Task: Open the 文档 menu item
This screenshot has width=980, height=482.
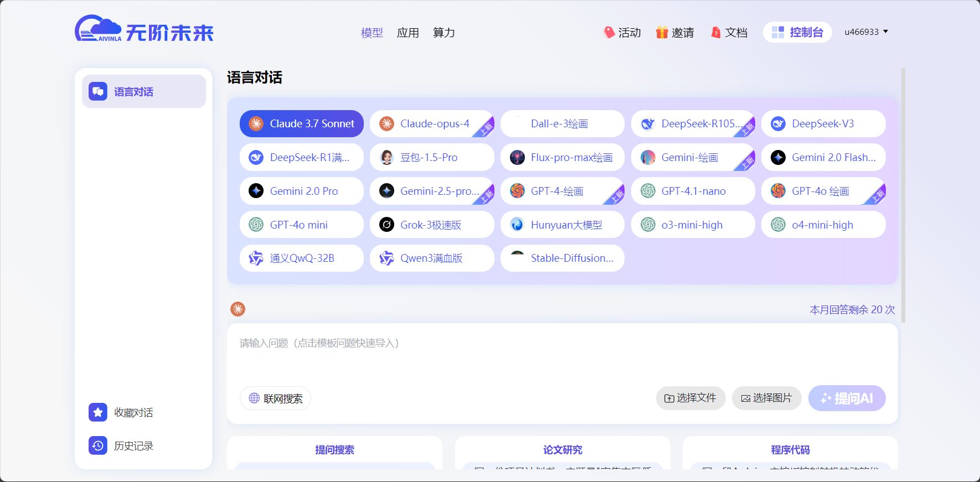Action: 729,33
